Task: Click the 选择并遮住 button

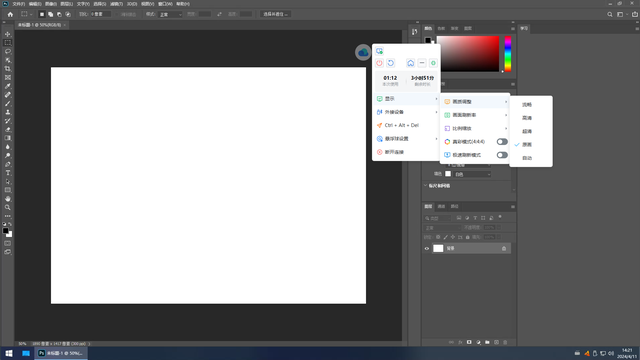Action: [276, 14]
